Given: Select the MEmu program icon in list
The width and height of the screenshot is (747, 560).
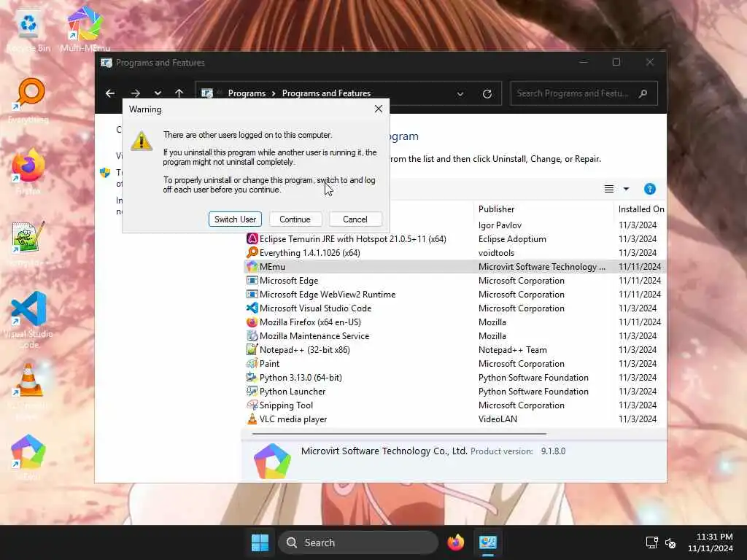Looking at the screenshot, I should pos(252,267).
